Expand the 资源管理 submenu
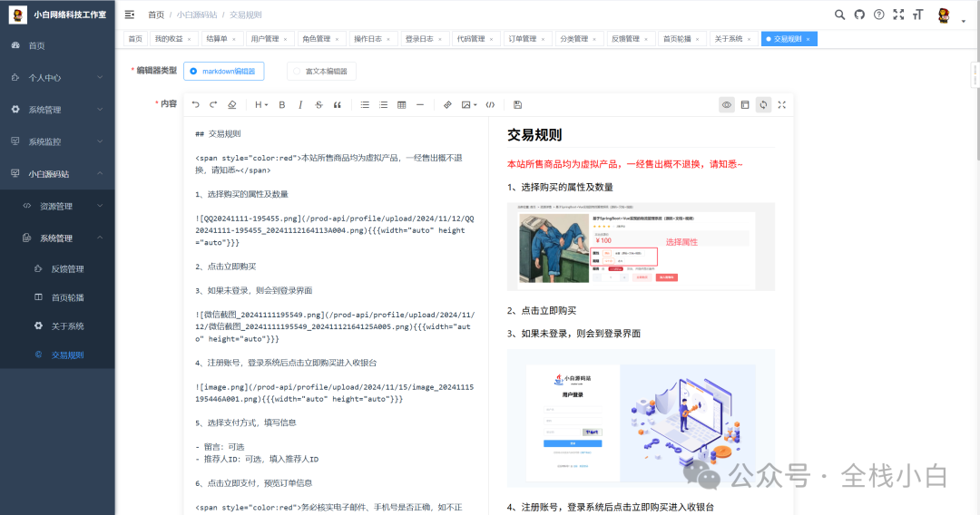The width and height of the screenshot is (980, 515). pos(57,206)
